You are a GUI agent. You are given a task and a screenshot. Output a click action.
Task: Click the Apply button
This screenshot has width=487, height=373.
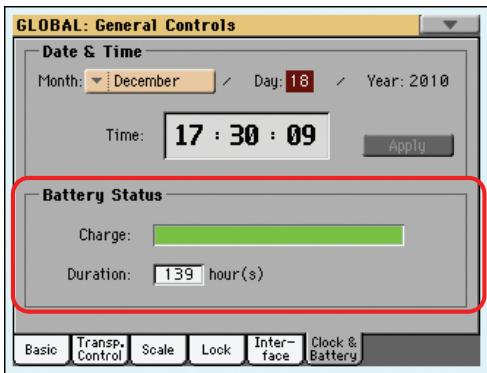(408, 146)
